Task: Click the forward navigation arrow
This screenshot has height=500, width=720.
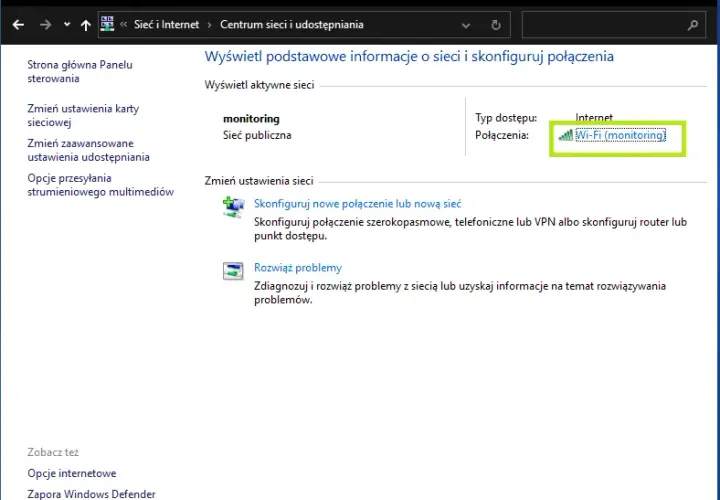Action: (45, 25)
